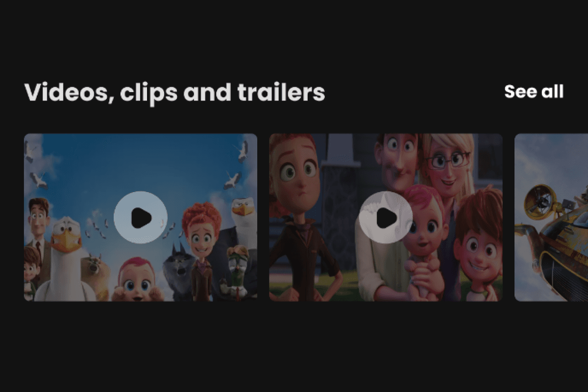Select the partially visible third video thumbnail
The width and height of the screenshot is (588, 392).
(551, 218)
